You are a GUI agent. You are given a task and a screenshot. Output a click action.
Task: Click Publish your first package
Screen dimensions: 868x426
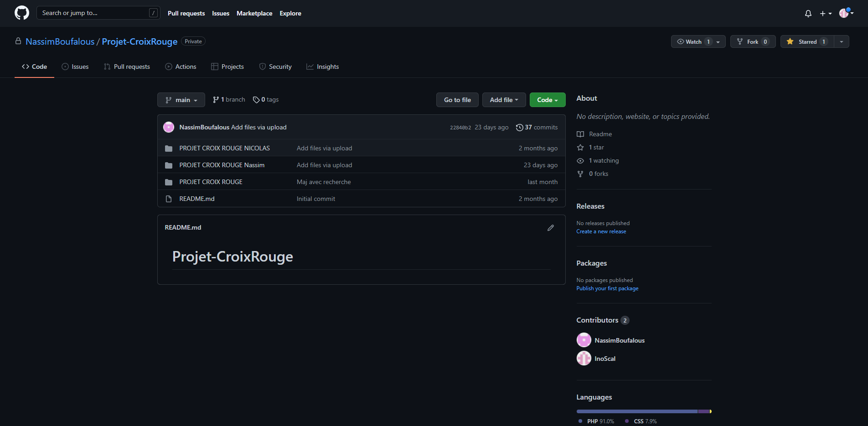pyautogui.click(x=607, y=288)
